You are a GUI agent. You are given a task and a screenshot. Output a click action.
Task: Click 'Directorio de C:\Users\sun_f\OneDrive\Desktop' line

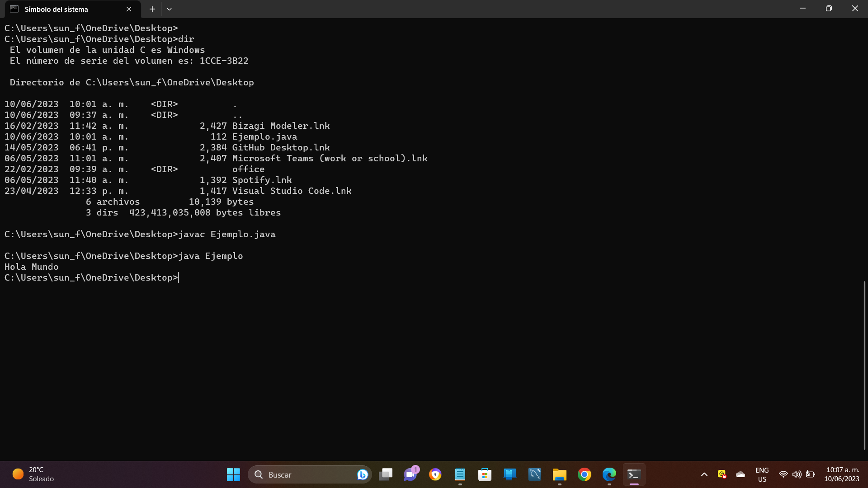click(x=132, y=82)
